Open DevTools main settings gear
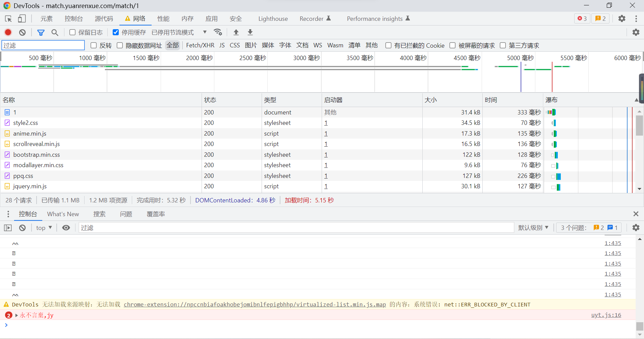 click(x=622, y=19)
